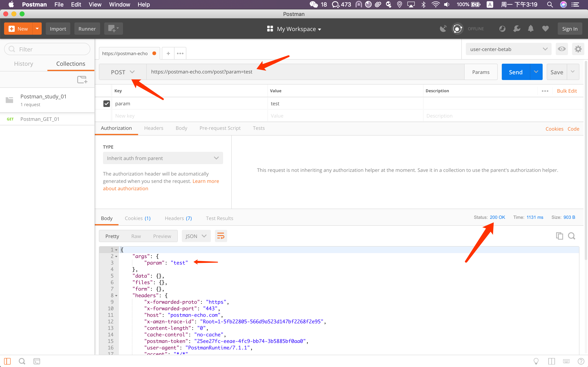The image size is (588, 367).
Task: Click the collections Filter search field
Action: [47, 49]
